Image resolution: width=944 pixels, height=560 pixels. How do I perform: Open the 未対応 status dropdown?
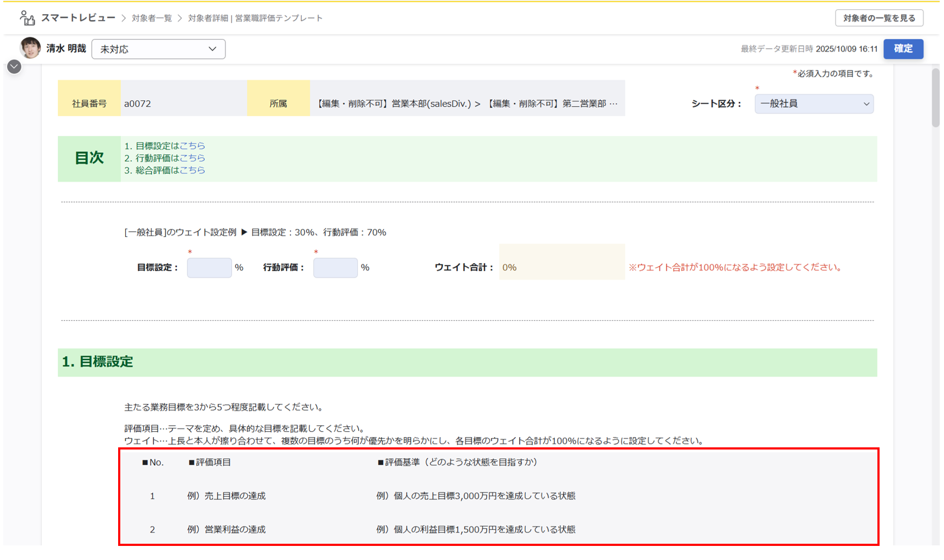coord(158,49)
